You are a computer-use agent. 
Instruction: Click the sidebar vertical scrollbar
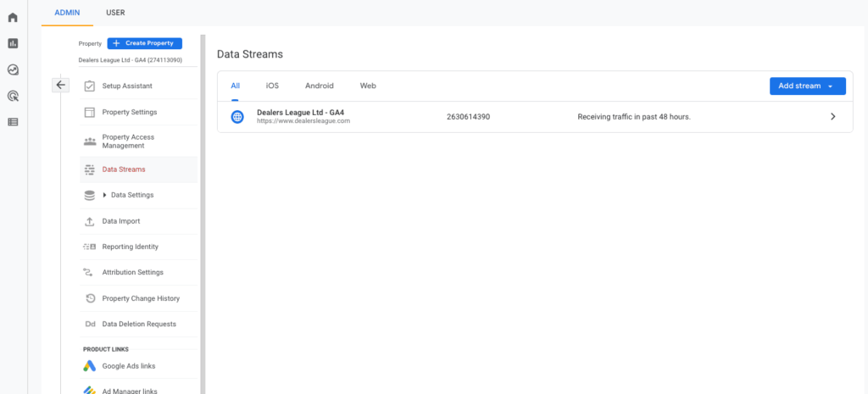pos(203,214)
